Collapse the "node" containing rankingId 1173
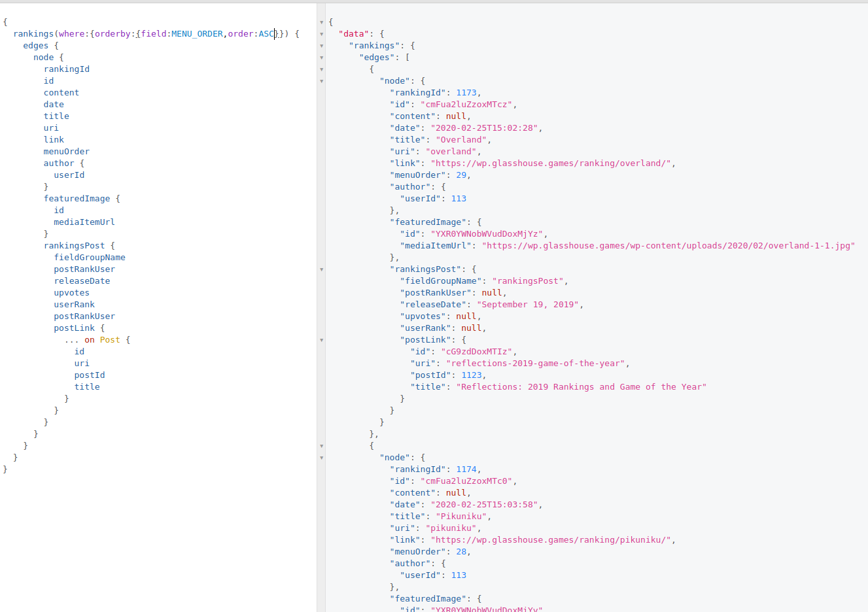The width and height of the screenshot is (868, 612). click(x=322, y=81)
